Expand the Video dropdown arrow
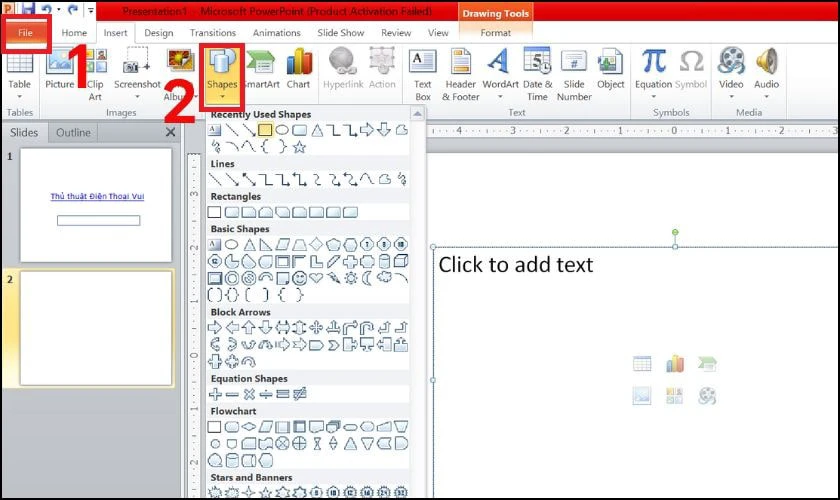The width and height of the screenshot is (840, 500). 731,97
